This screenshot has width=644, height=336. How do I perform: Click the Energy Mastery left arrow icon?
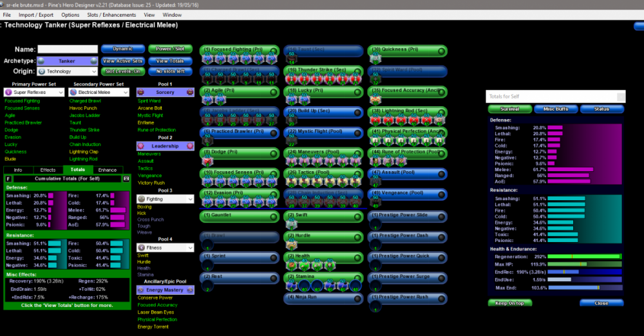click(141, 290)
